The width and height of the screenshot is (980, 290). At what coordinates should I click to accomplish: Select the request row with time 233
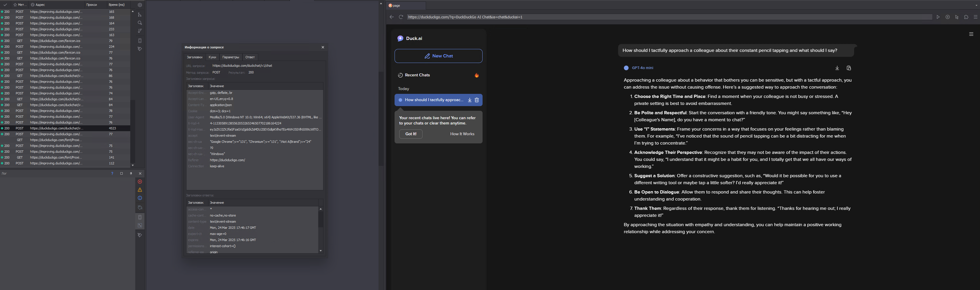click(65, 29)
